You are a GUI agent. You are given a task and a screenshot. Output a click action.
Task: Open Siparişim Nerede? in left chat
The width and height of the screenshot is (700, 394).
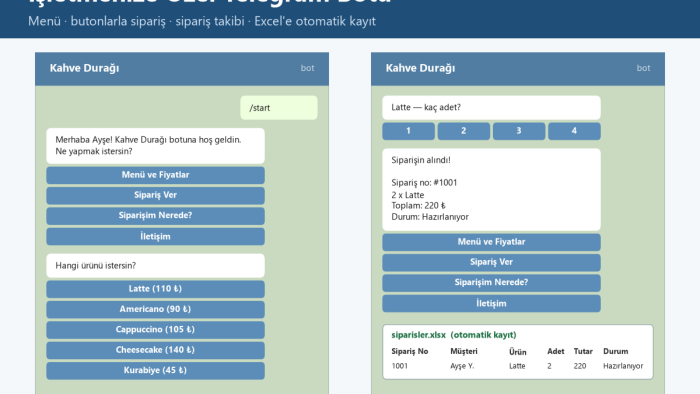[x=155, y=216]
